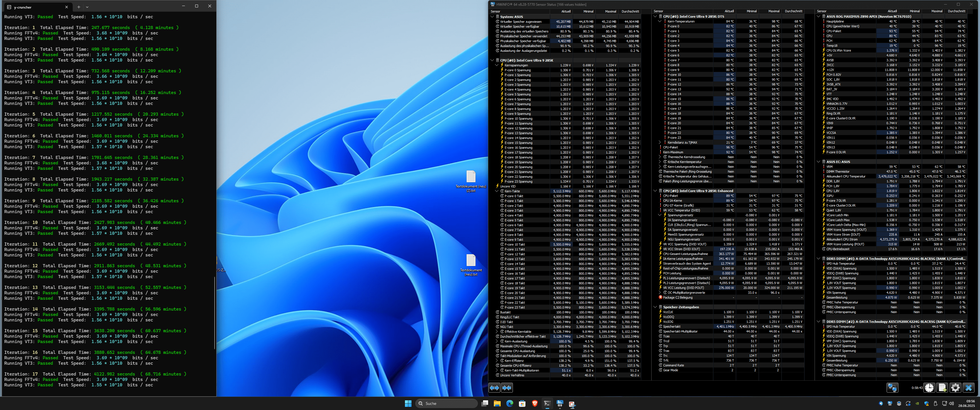
Task: Switch to HWiNFO in the taskbar
Action: point(560,403)
